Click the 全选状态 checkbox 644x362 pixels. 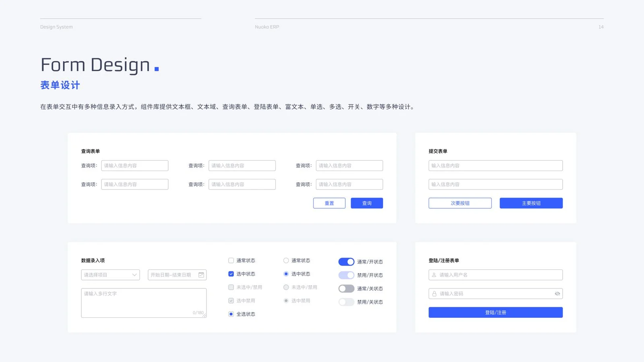pyautogui.click(x=231, y=314)
